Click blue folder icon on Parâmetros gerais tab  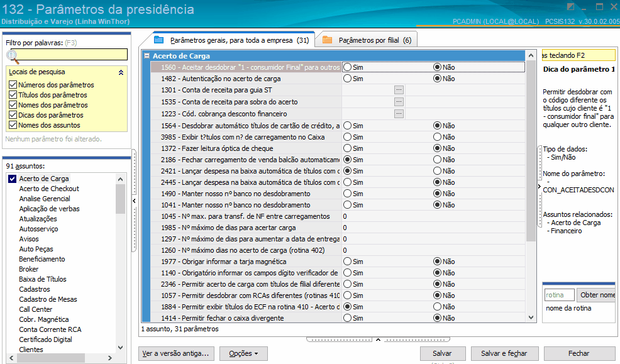click(x=159, y=40)
